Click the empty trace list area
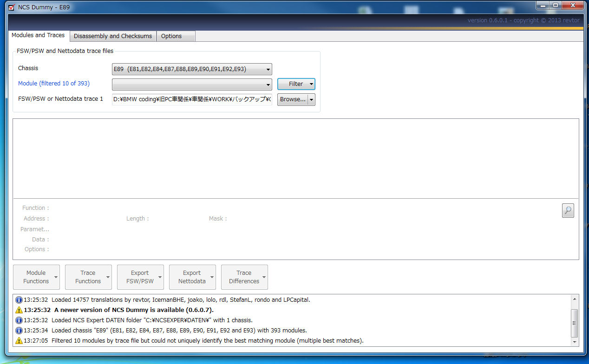The height and width of the screenshot is (364, 589). [x=296, y=158]
